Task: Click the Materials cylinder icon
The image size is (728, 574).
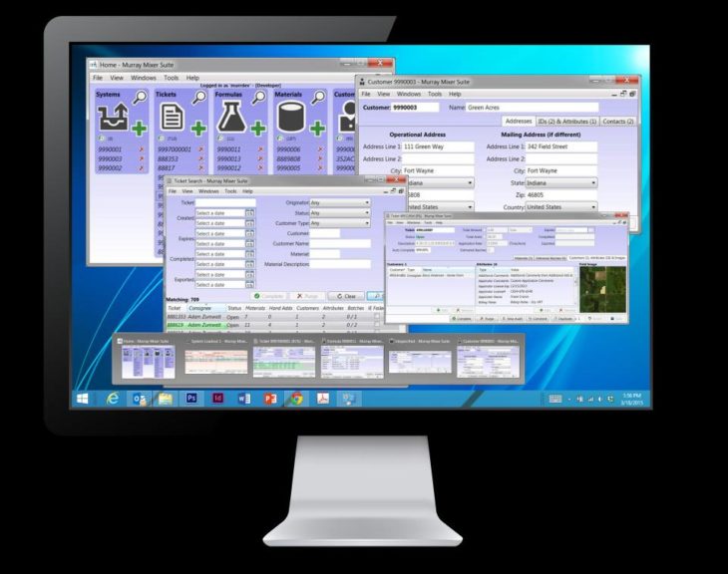Action: coord(290,117)
